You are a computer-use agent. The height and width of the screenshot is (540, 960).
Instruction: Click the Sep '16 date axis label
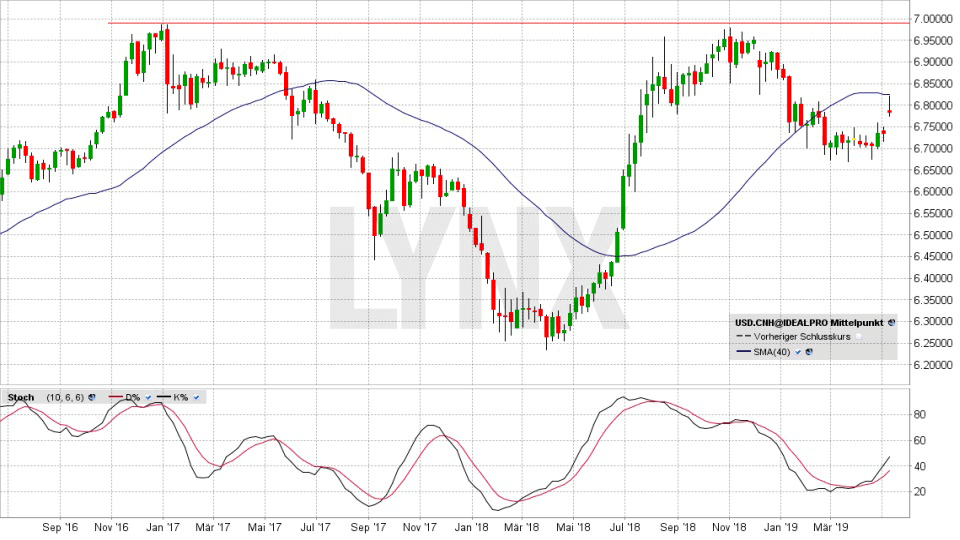60,527
